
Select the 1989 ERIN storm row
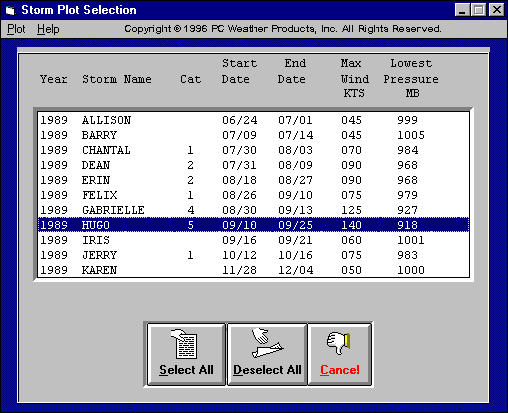tap(253, 180)
